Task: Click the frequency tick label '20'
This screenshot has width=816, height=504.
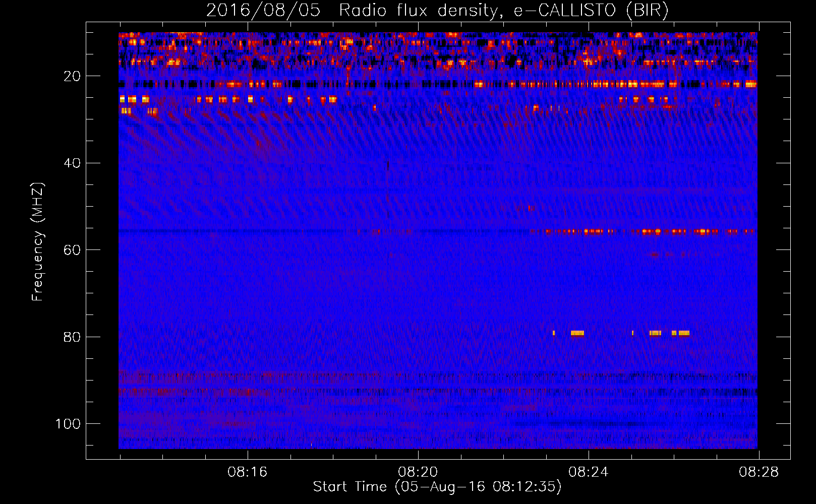Action: point(72,76)
